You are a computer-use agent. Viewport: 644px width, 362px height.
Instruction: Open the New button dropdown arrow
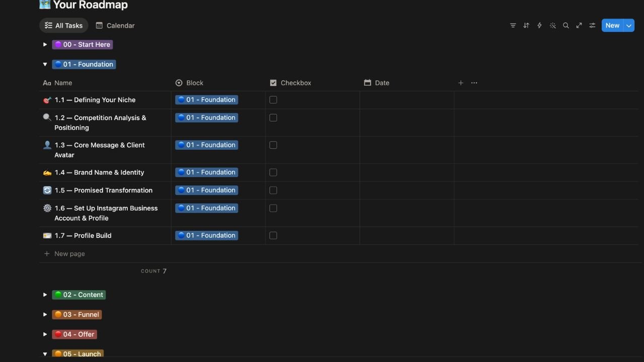629,26
